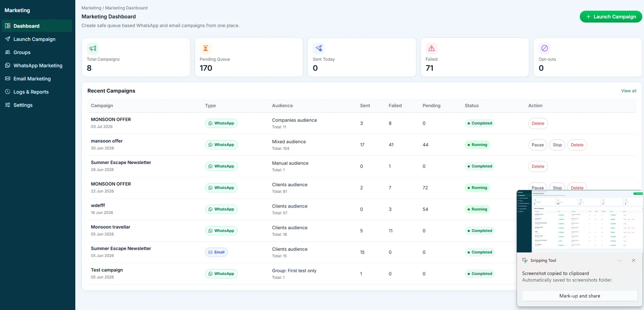
Task: Click the Email Marketing envelope icon
Action: (8, 78)
